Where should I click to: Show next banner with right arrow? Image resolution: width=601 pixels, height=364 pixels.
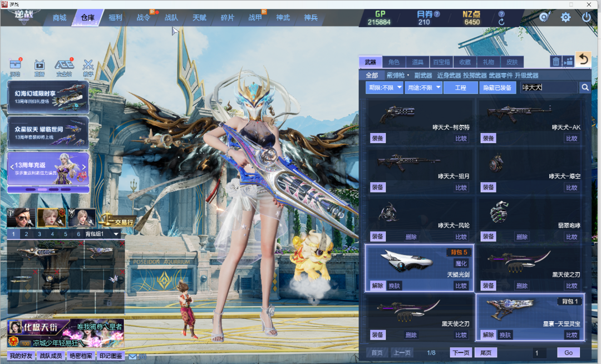pos(85,167)
